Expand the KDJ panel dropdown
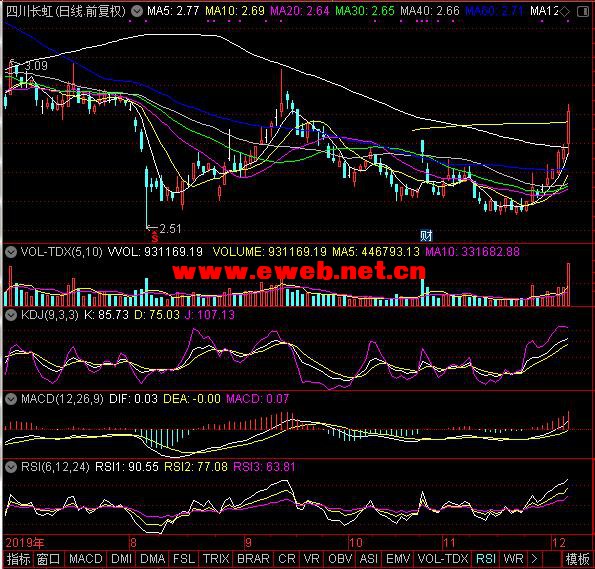 11,315
